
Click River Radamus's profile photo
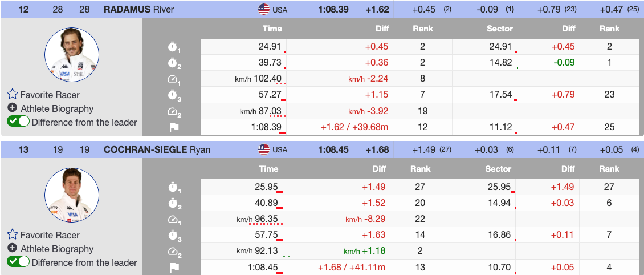coord(72,55)
